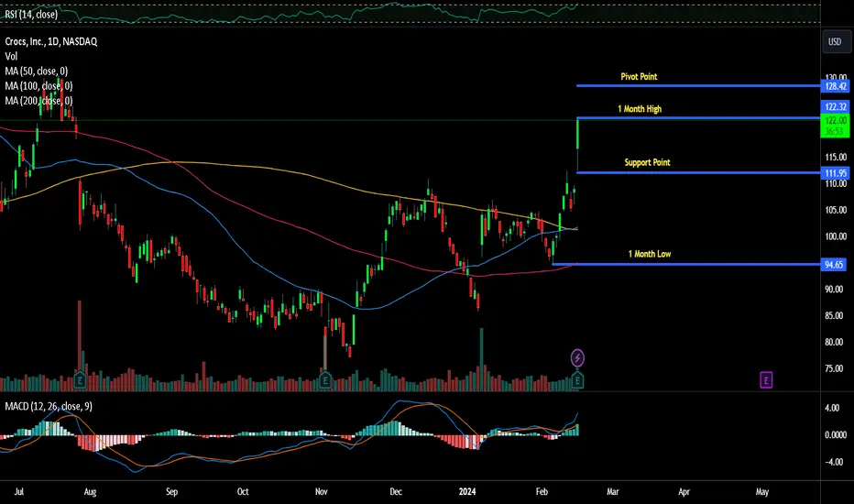Click the July earnings E marker

click(80, 379)
